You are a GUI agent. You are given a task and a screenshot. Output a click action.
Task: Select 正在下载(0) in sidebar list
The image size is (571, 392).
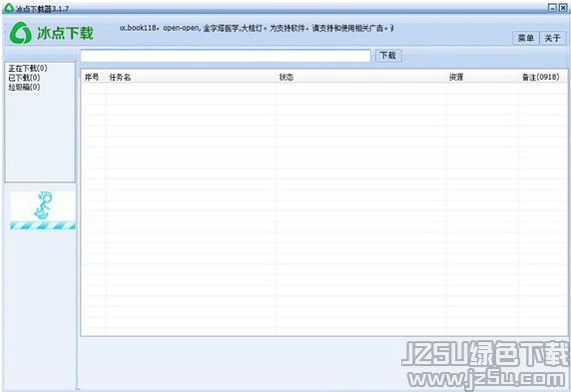click(x=28, y=68)
